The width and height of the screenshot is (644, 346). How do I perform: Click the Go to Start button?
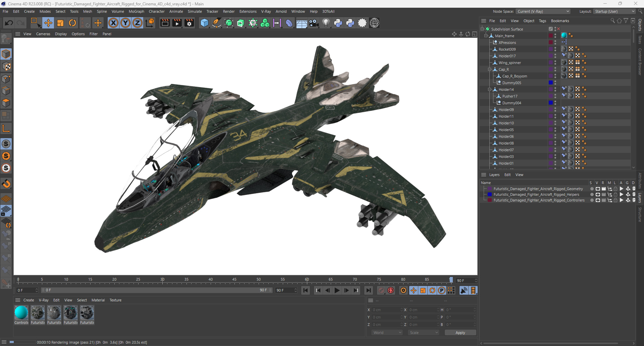click(x=306, y=290)
